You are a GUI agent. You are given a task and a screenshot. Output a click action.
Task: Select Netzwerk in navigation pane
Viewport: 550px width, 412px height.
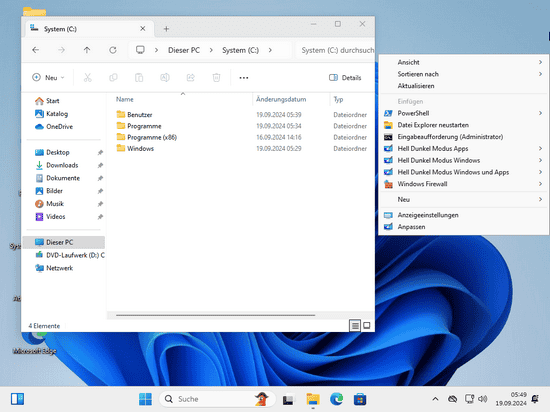[x=63, y=268]
